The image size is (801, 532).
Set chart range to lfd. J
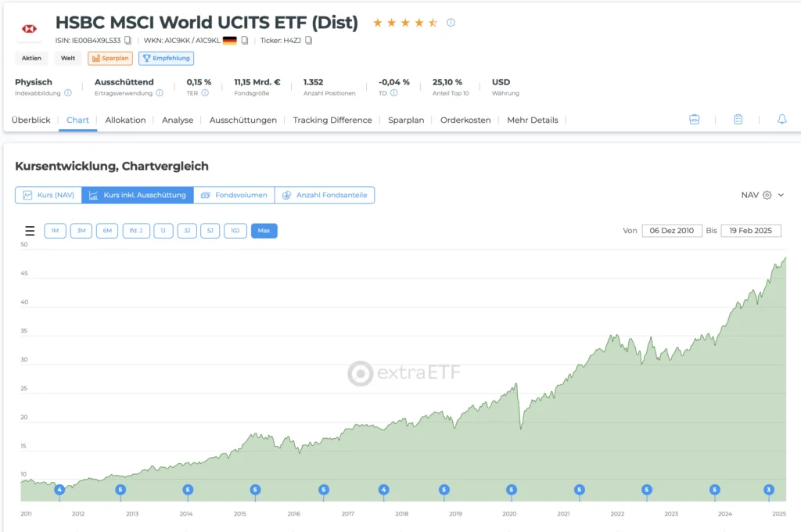(136, 231)
